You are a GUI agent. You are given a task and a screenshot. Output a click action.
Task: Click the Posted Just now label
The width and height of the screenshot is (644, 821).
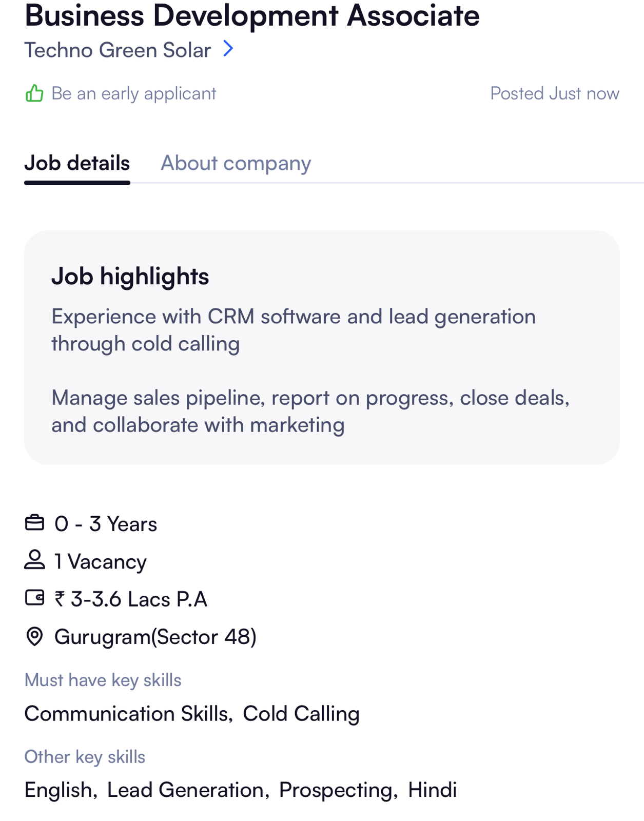tap(554, 93)
